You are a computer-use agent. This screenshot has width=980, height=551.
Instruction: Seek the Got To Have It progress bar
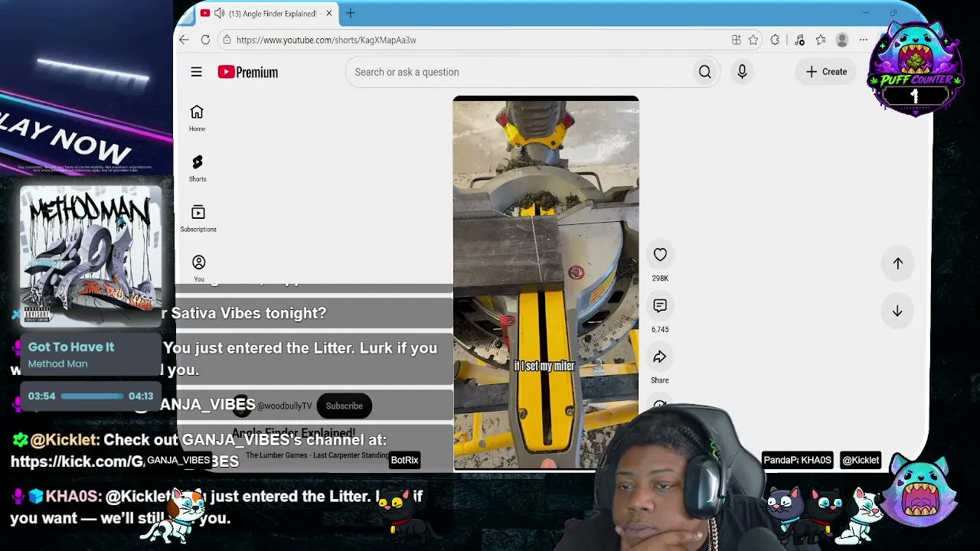92,396
